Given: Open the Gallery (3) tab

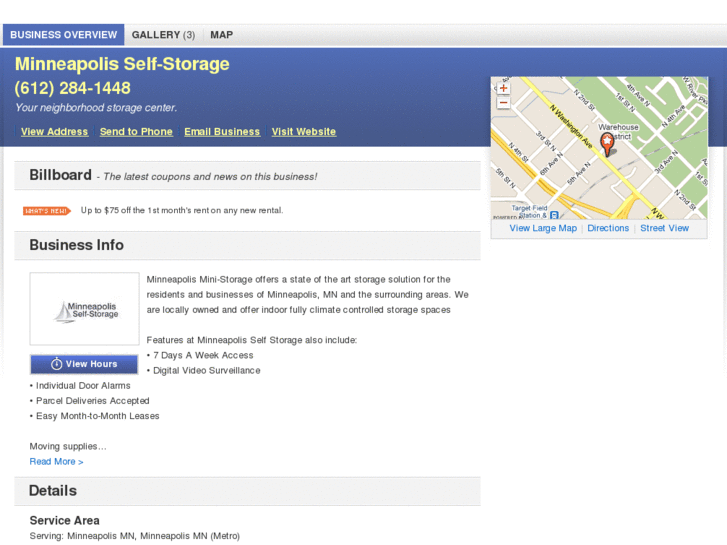Looking at the screenshot, I should coord(163,35).
